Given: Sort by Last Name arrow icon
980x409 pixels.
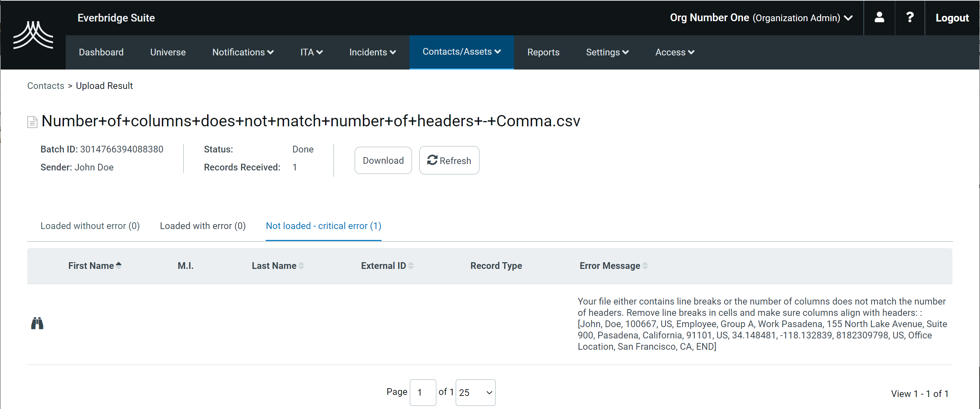Looking at the screenshot, I should pos(301,266).
